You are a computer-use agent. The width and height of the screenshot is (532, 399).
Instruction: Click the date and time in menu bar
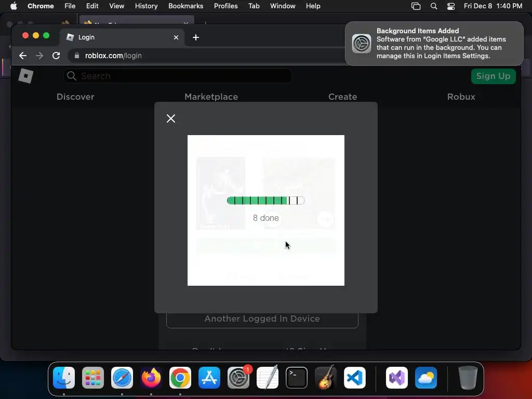coord(493,6)
